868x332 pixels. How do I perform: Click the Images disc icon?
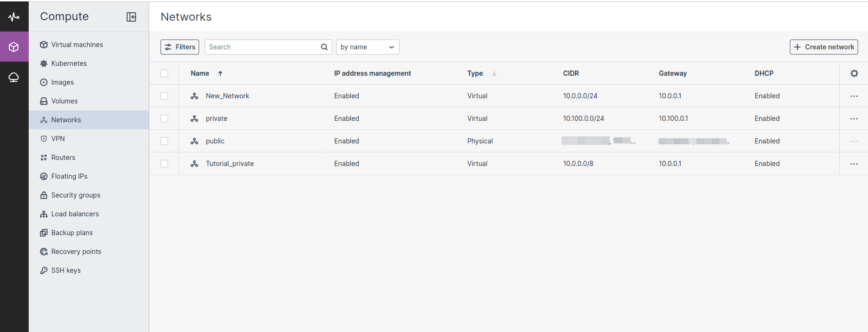[x=44, y=82]
